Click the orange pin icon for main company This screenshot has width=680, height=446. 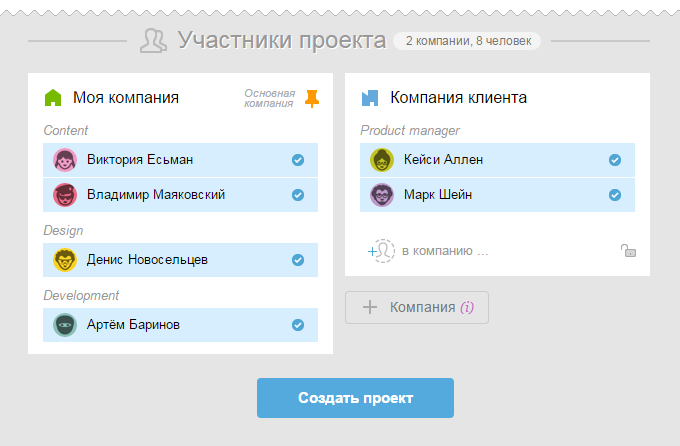tap(312, 98)
